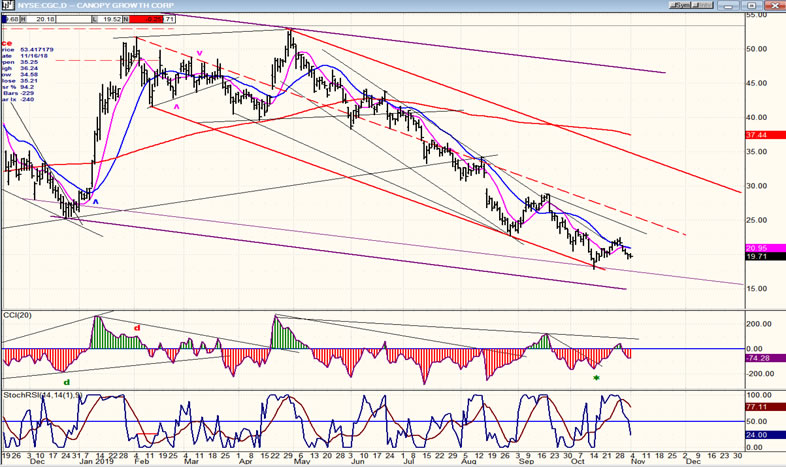786x467 pixels.
Task: Click the 'Jun' date axis label
Action: click(357, 461)
